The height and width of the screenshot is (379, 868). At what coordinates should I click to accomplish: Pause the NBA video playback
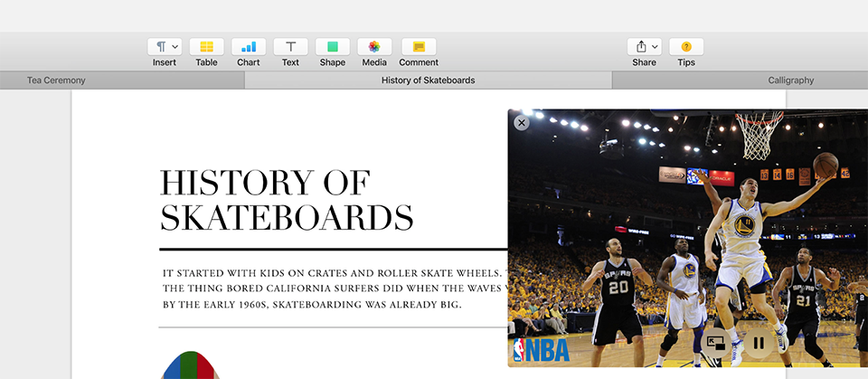pyautogui.click(x=759, y=343)
